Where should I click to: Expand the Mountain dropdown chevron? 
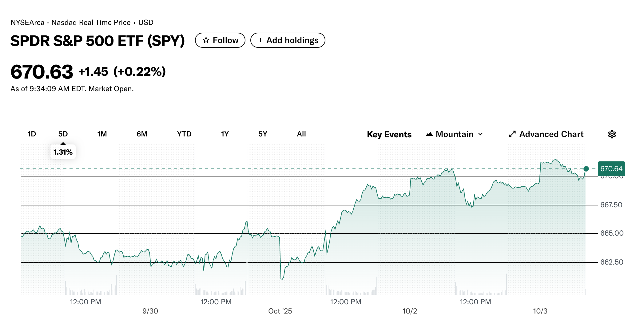point(480,134)
